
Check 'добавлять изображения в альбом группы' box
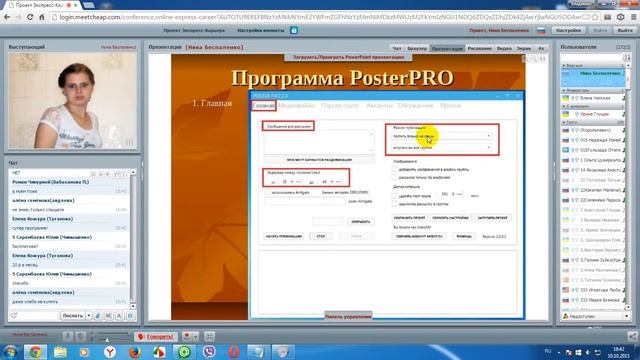click(394, 169)
